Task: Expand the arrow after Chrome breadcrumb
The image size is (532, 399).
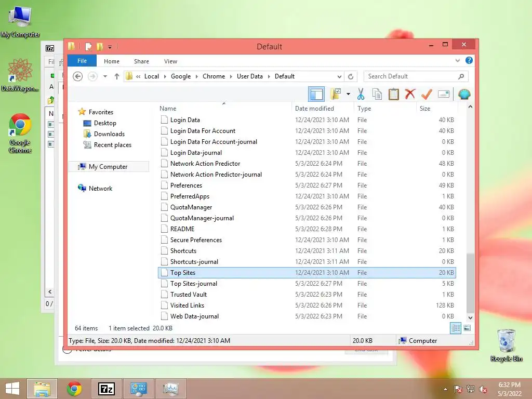Action: (x=231, y=76)
